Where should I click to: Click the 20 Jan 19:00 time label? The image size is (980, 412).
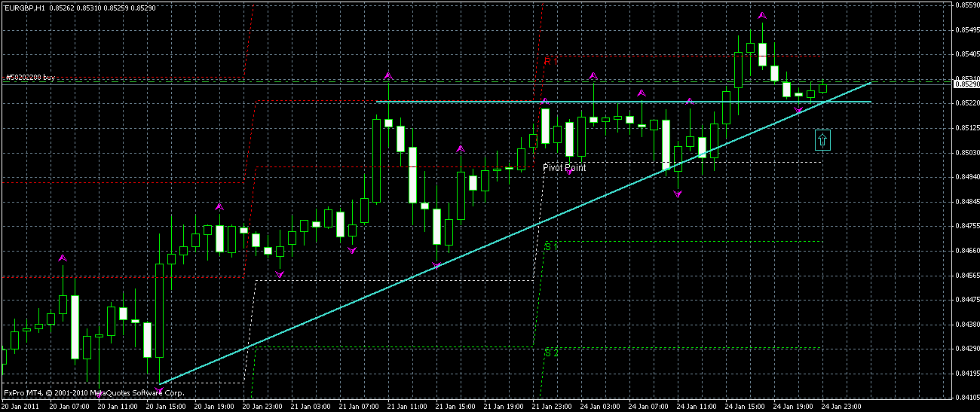[214, 407]
